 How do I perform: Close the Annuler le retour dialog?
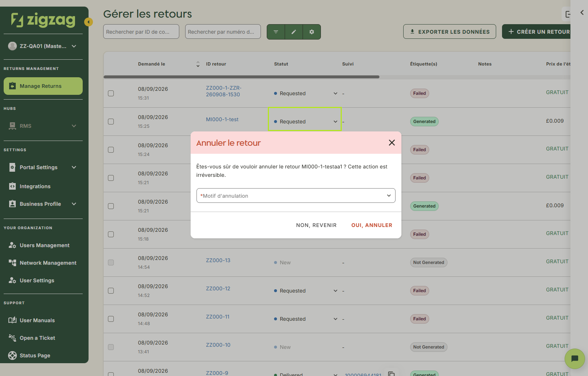[392, 143]
